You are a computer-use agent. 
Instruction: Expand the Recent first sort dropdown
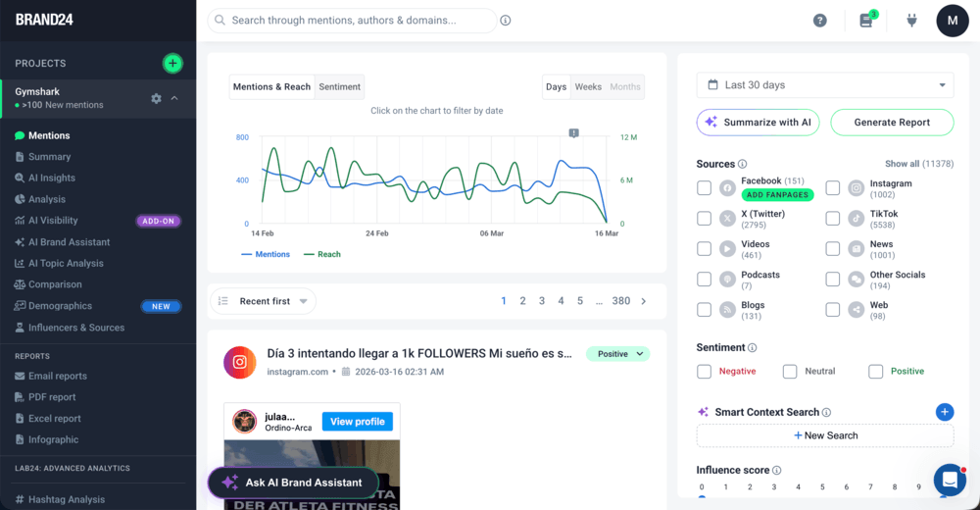tap(264, 301)
